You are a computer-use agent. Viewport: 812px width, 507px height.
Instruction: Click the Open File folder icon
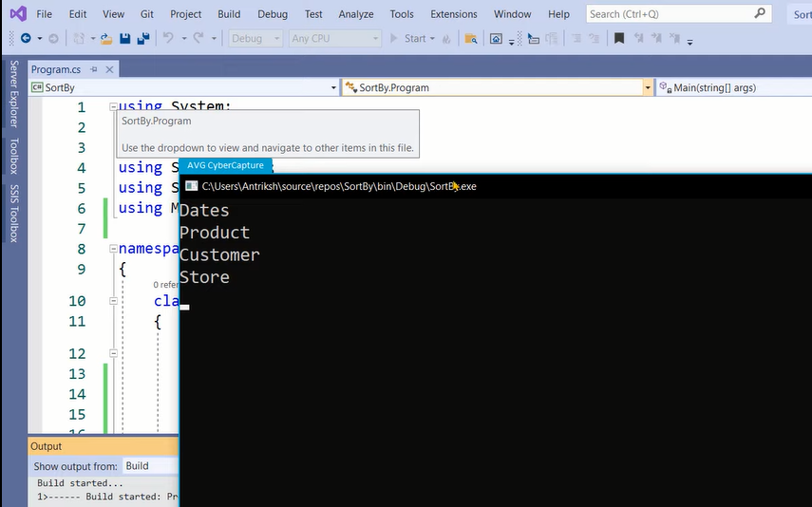[106, 38]
